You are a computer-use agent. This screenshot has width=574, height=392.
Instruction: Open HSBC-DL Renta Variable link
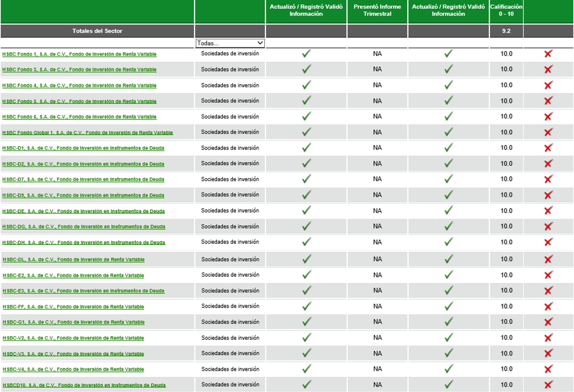click(74, 260)
